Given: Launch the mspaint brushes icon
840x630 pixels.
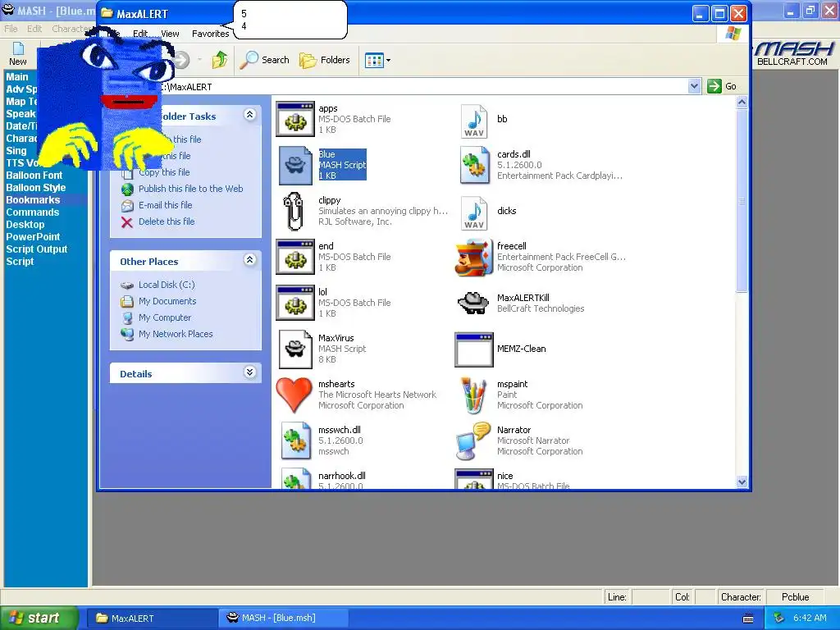Looking at the screenshot, I should coord(473,395).
